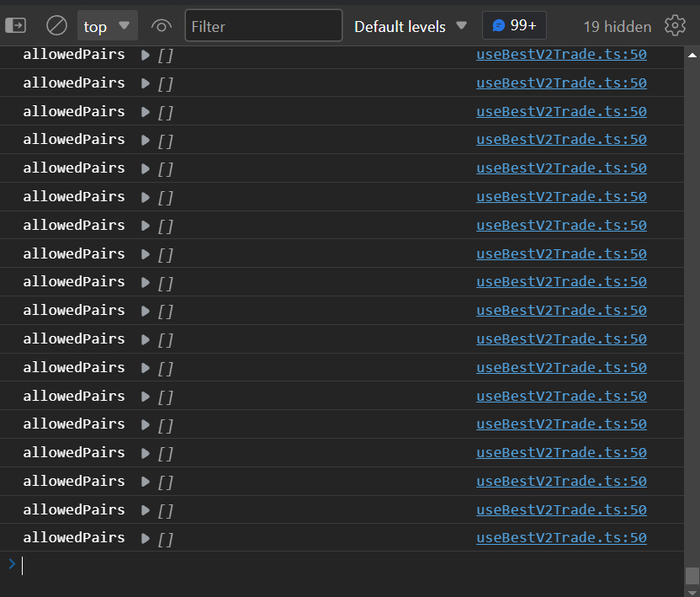Show the console sidebar
The width and height of the screenshot is (700, 597).
coord(16,25)
